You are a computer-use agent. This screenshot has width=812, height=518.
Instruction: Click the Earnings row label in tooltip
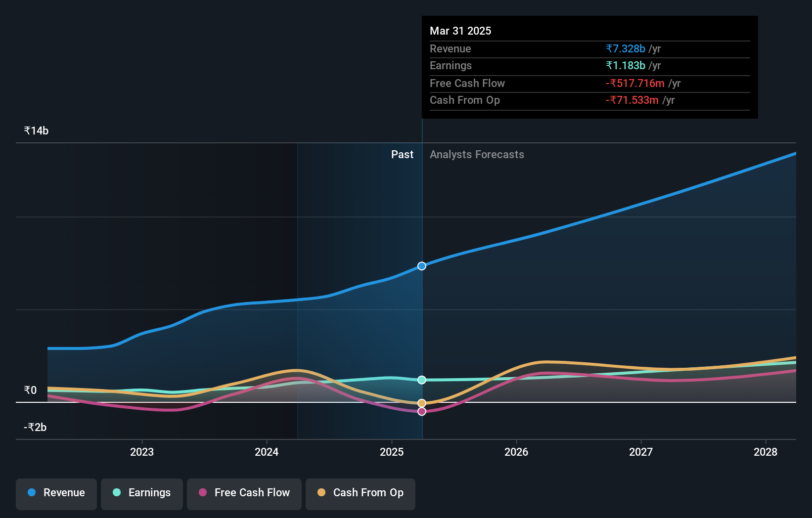pyautogui.click(x=451, y=65)
